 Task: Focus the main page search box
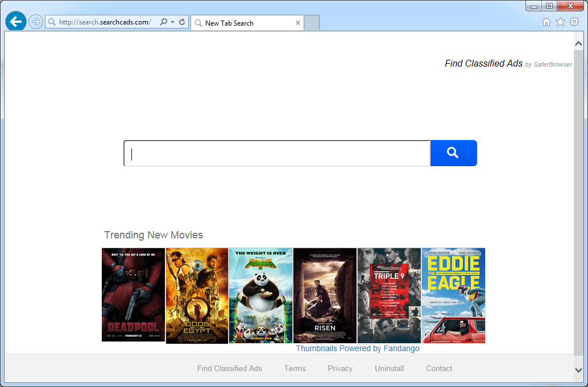click(x=277, y=153)
